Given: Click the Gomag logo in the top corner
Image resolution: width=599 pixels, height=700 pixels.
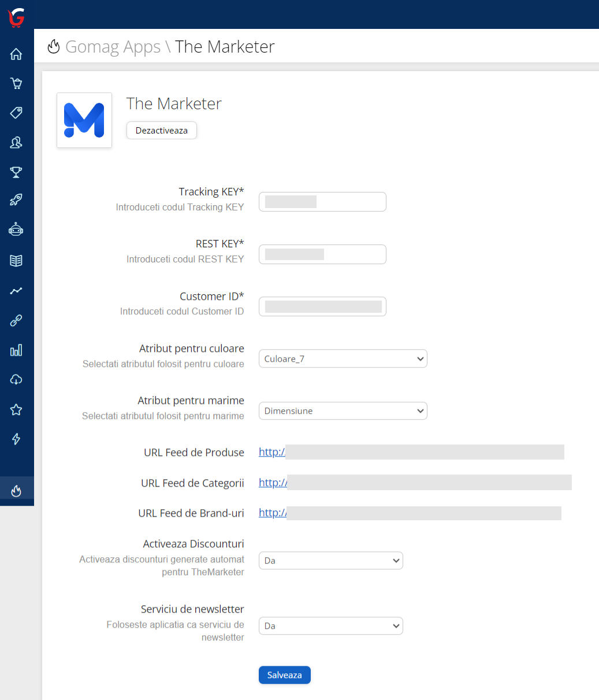Looking at the screenshot, I should 16,18.
